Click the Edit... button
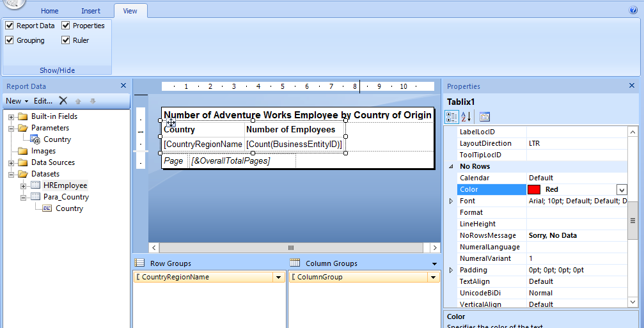Viewport: 644px width, 328px height. (43, 101)
